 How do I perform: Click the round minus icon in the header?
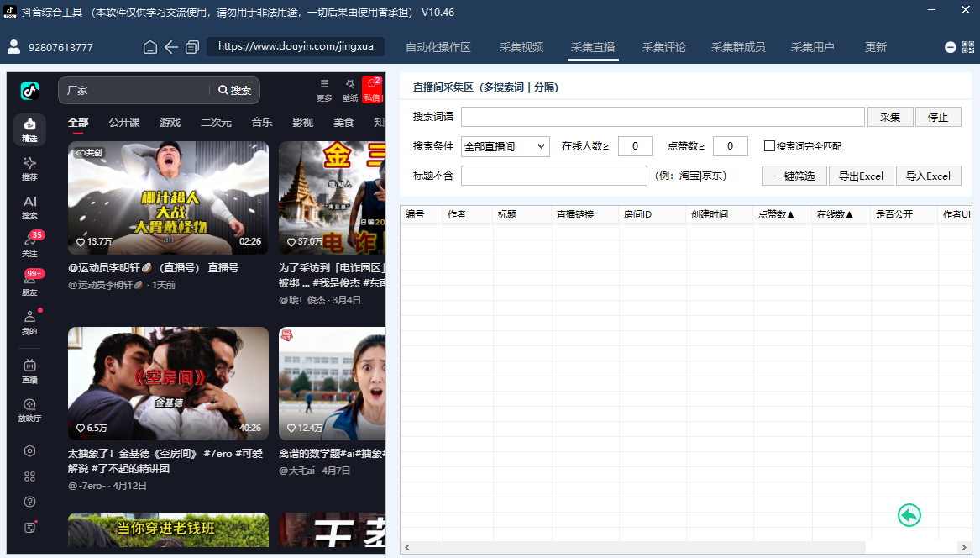click(950, 48)
